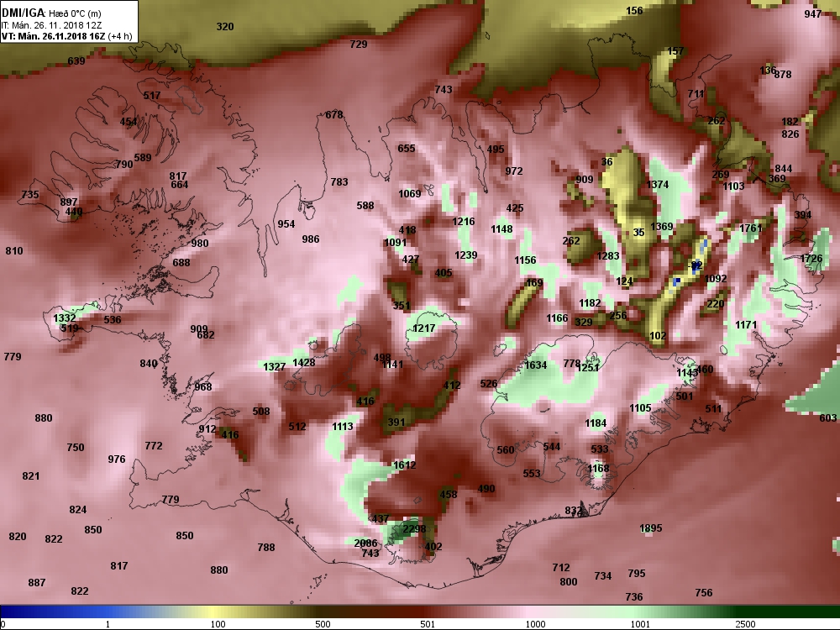Select the value 1113
840x630 pixels.
pyautogui.click(x=343, y=427)
